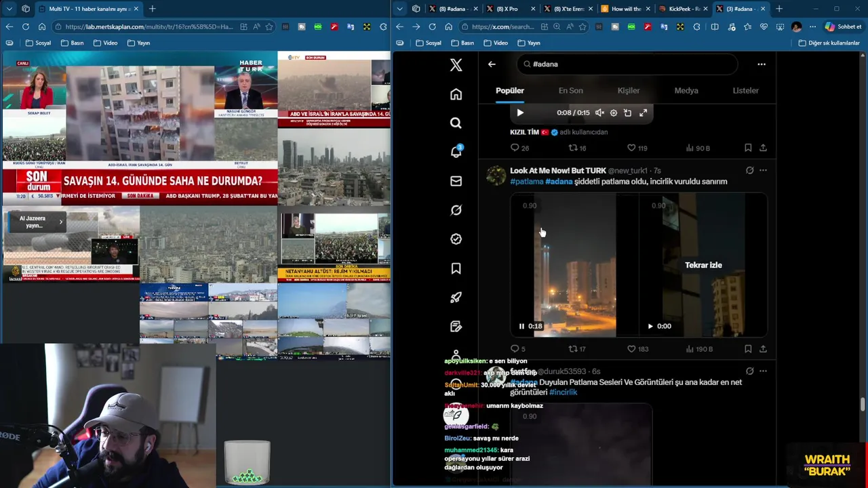The height and width of the screenshot is (488, 868).
Task: Share the KIZIL TİM post
Action: click(763, 148)
